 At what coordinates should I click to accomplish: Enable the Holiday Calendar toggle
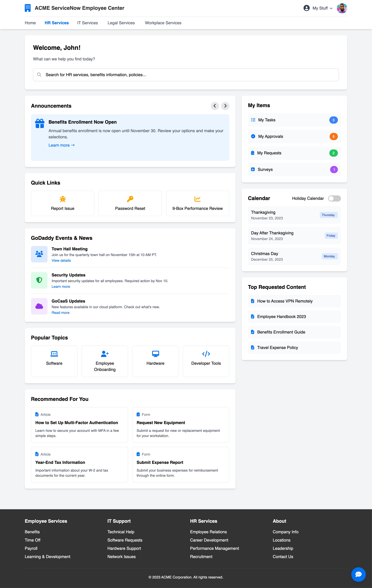[334, 198]
